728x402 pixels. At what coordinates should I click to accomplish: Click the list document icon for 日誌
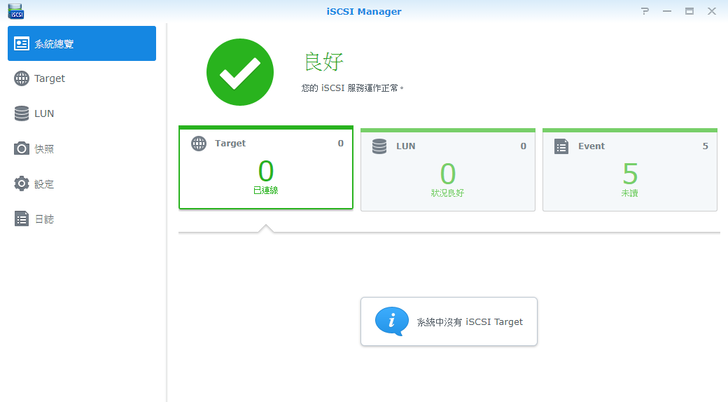(x=21, y=219)
